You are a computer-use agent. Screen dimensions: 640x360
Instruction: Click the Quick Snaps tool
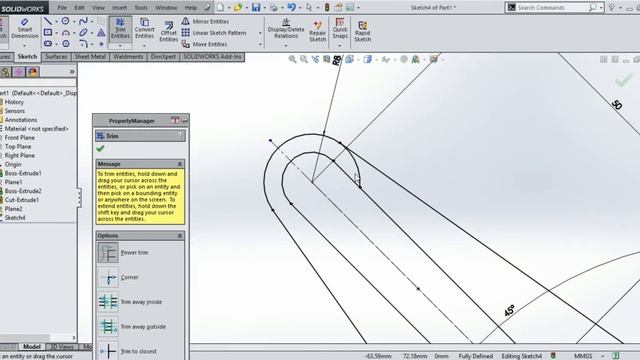click(340, 28)
